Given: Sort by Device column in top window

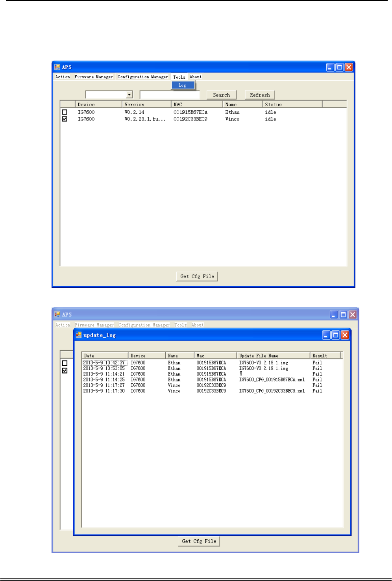Looking at the screenshot, I should click(98, 104).
